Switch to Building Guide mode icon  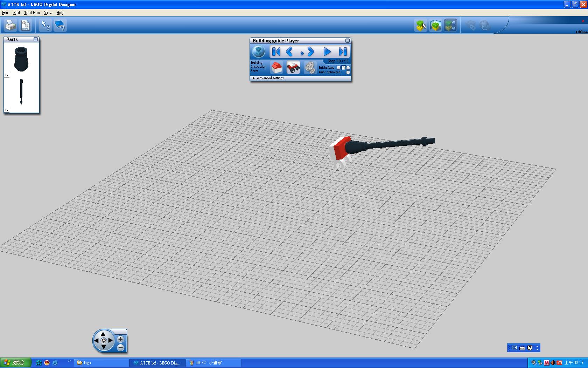450,25
